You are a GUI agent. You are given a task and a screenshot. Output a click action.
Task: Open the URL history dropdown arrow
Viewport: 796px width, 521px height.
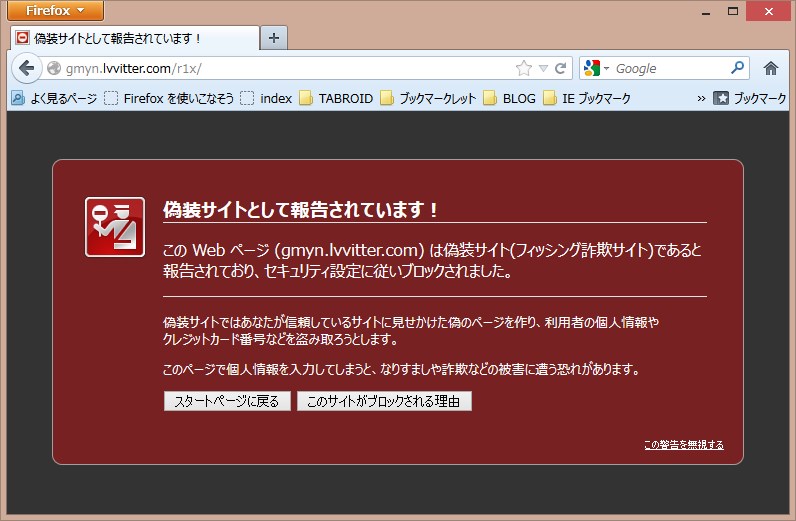pos(543,69)
